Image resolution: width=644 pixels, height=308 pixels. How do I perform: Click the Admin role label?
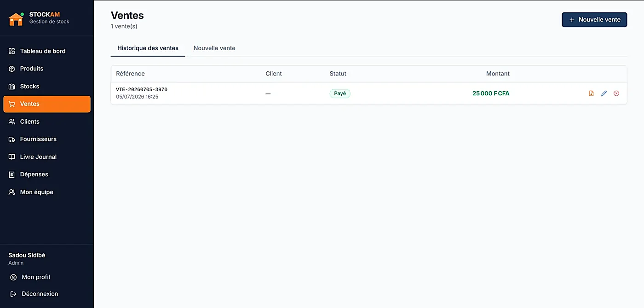[16, 263]
